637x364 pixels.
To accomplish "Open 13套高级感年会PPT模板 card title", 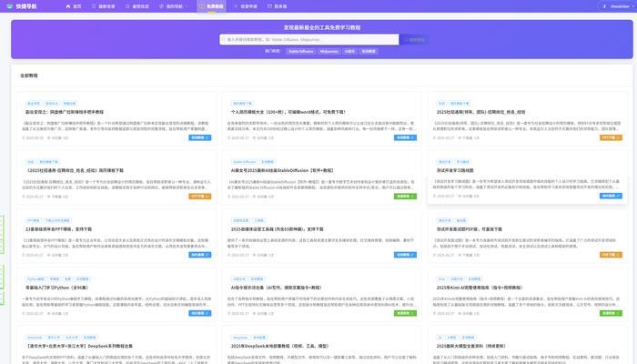I will point(58,229).
